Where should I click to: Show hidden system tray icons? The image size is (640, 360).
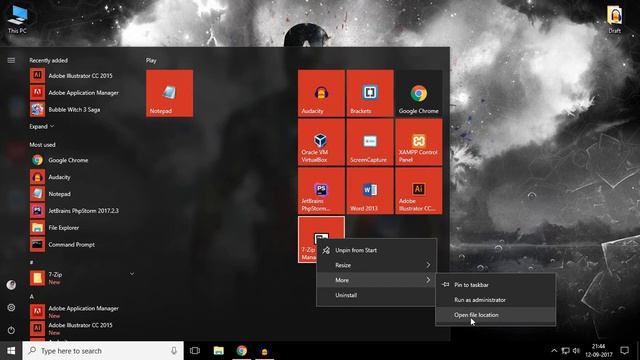pos(553,351)
